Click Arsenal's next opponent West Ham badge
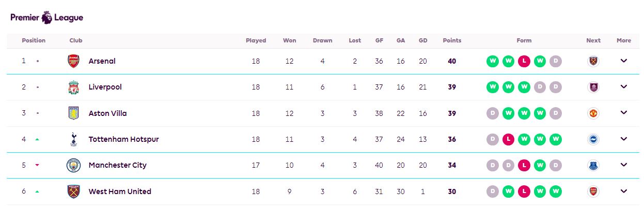The width and height of the screenshot is (644, 206). pyautogui.click(x=593, y=61)
